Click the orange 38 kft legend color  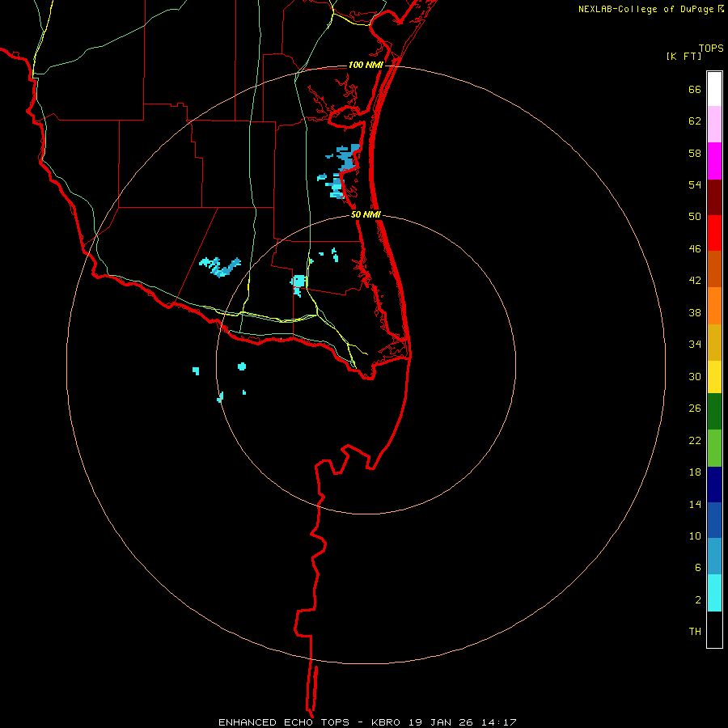pyautogui.click(x=714, y=306)
